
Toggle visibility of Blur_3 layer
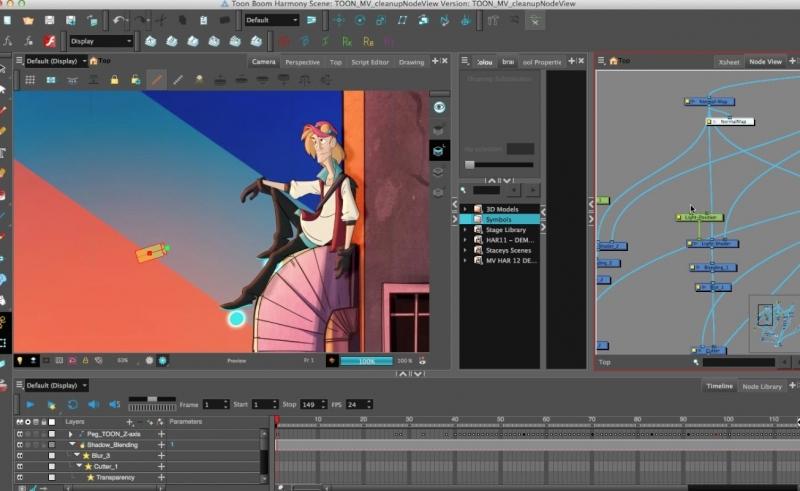tap(20, 455)
